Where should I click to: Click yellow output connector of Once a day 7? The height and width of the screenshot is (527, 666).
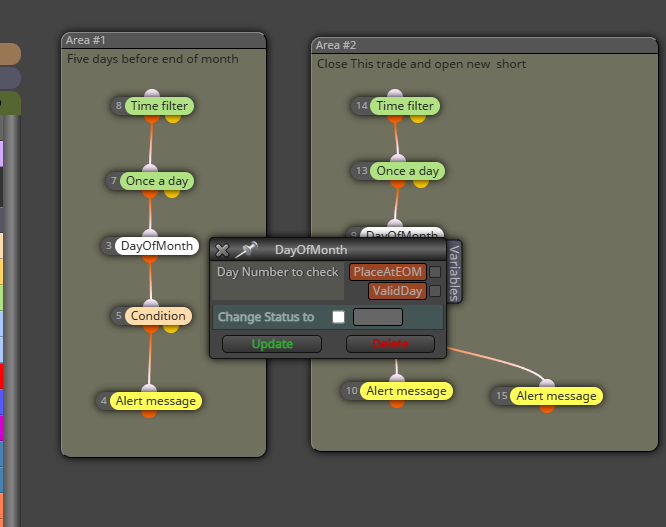[172, 193]
